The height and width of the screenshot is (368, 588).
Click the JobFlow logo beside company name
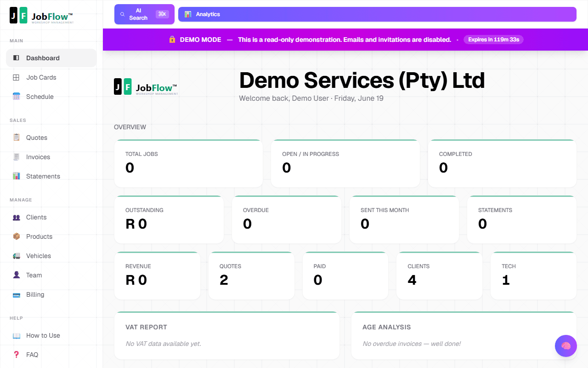pyautogui.click(x=146, y=87)
